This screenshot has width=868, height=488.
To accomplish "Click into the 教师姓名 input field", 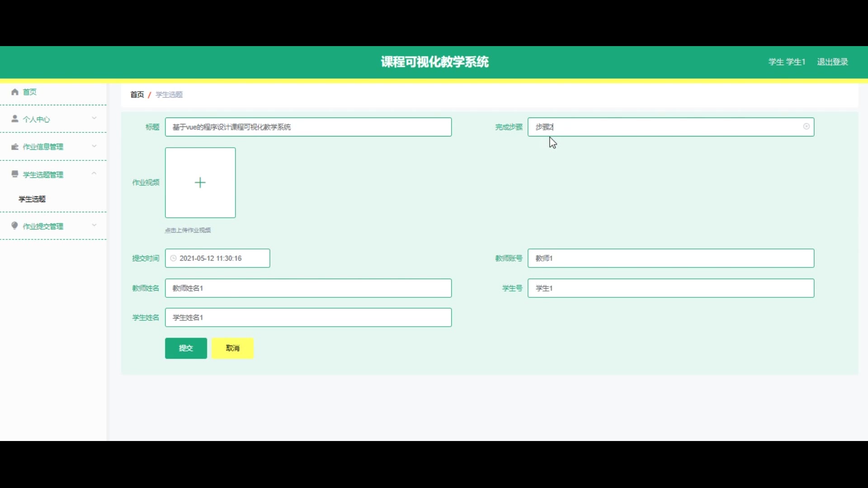I will tap(308, 288).
